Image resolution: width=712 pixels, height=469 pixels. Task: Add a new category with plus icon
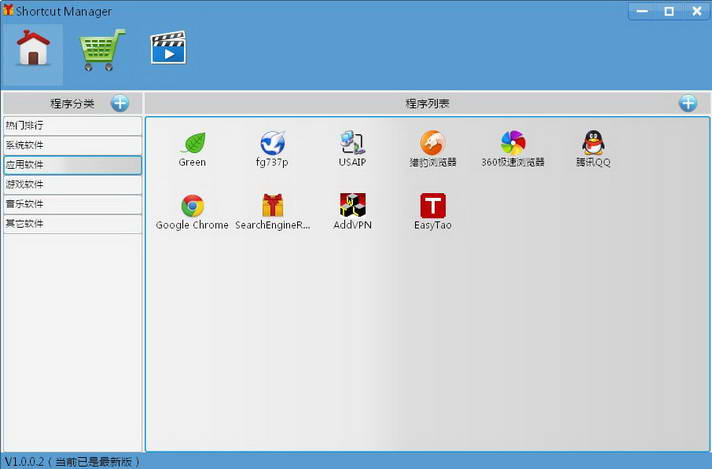coord(120,104)
